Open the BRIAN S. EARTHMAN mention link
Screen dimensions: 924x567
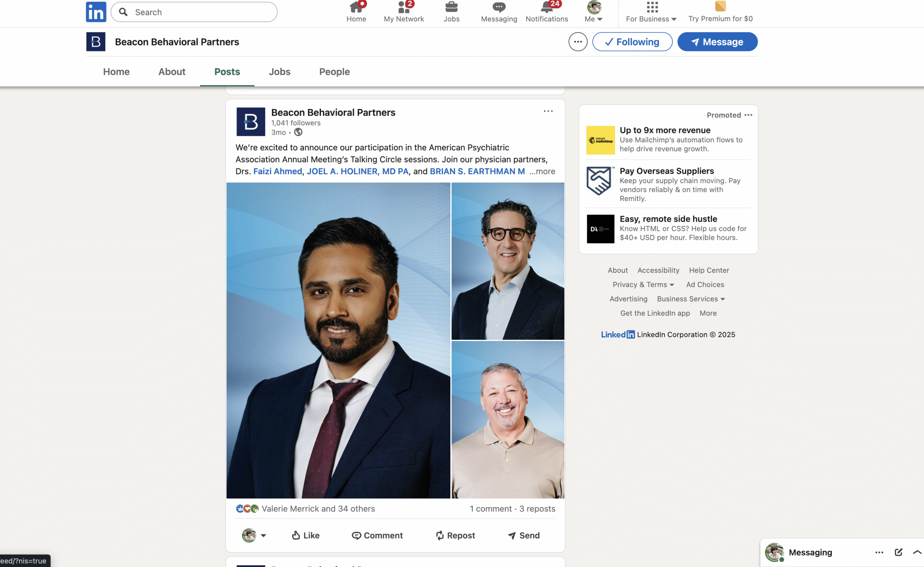477,171
